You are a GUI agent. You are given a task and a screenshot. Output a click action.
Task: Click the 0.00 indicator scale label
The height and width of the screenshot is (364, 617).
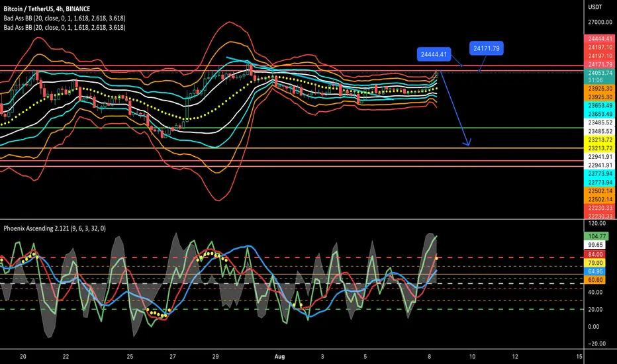click(594, 327)
